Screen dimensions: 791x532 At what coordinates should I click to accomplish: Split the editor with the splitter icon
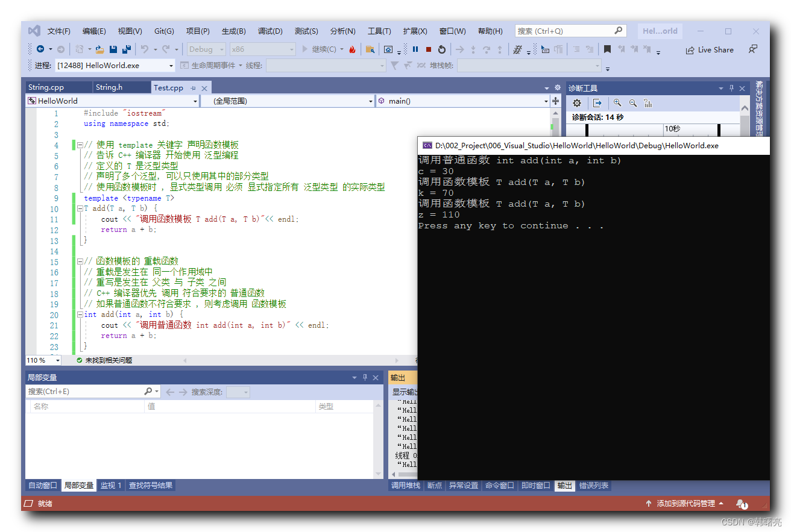(555, 101)
